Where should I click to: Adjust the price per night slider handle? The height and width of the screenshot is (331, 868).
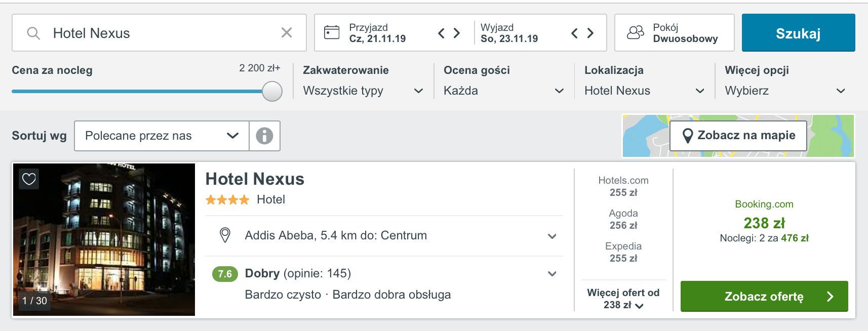(x=272, y=91)
